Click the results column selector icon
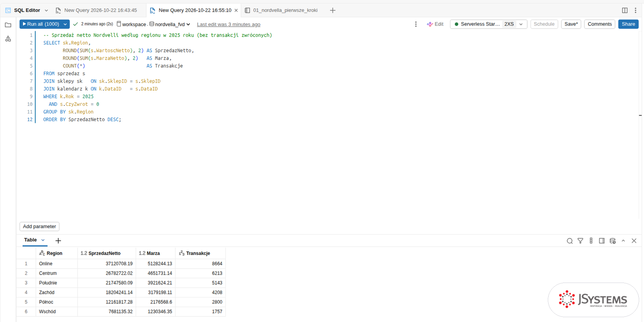 tap(591, 241)
